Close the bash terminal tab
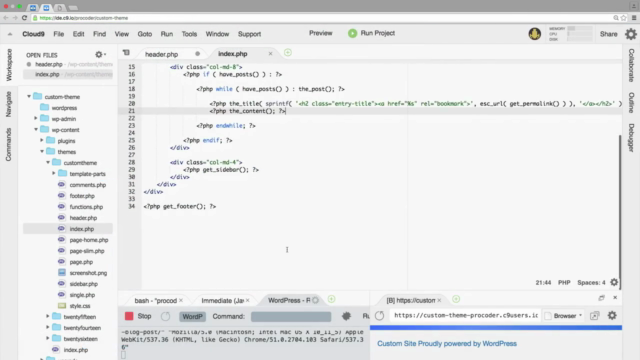Screen dimensions: 640x360 [x=181, y=300]
